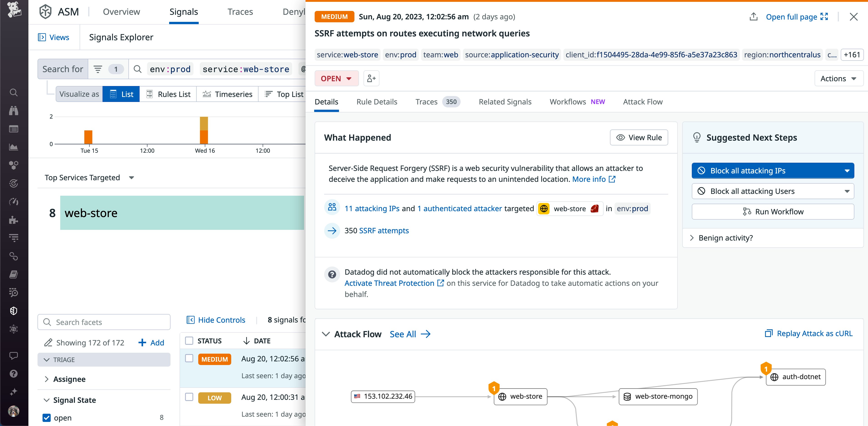
Task: Open the OPEN status dropdown
Action: [336, 79]
